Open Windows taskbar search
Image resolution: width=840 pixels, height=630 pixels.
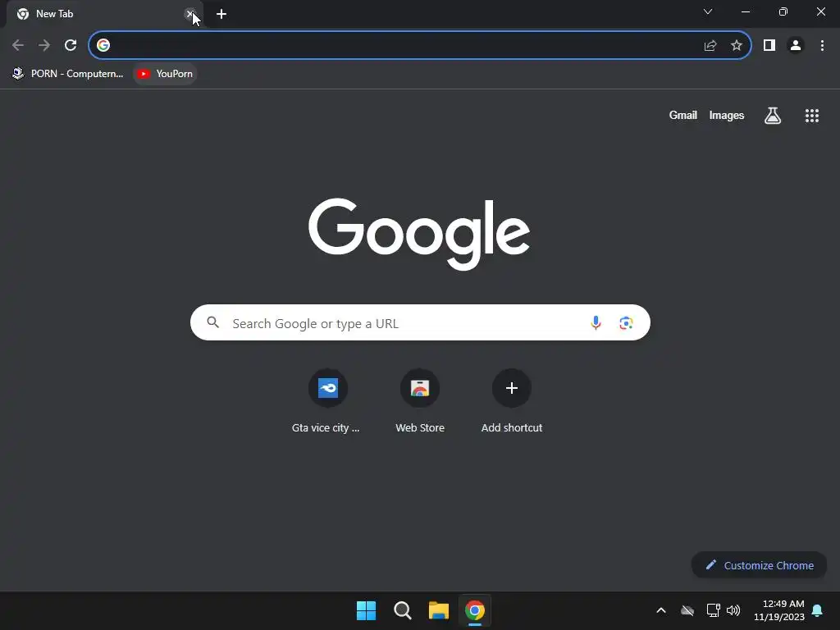pos(402,610)
